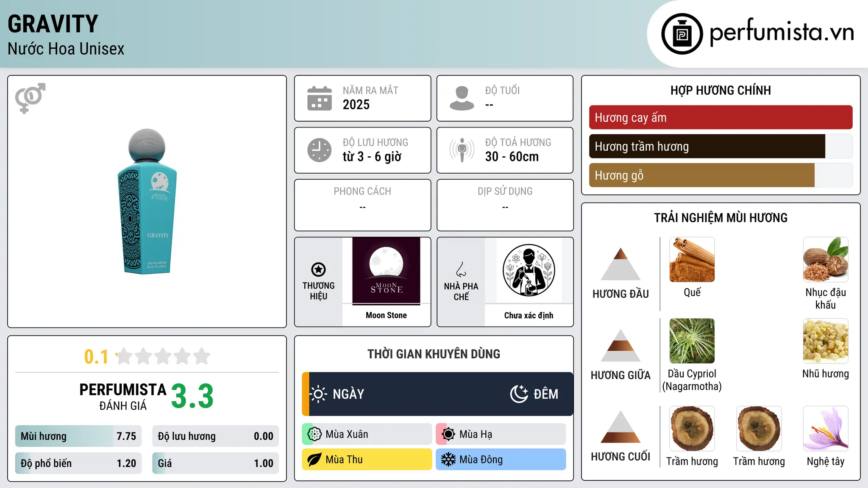Screen dimensions: 868x488
Task: Click the snowflake icon for Mùa Đông
Action: tap(448, 460)
